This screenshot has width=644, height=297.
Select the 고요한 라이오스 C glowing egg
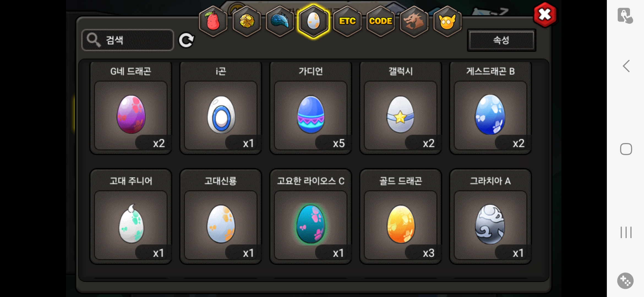(311, 224)
